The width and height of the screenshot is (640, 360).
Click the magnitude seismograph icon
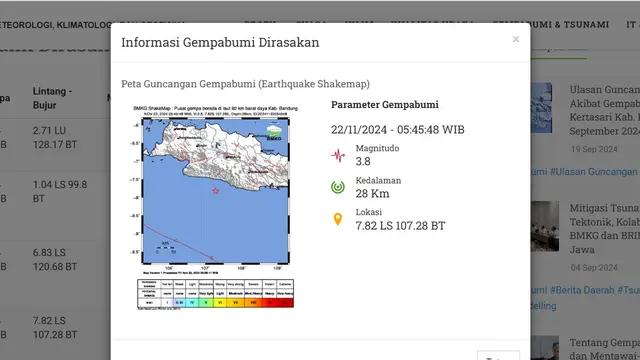338,155
